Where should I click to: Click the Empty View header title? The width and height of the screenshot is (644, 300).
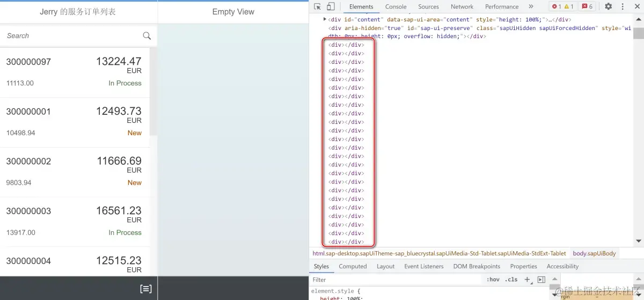[x=233, y=12]
